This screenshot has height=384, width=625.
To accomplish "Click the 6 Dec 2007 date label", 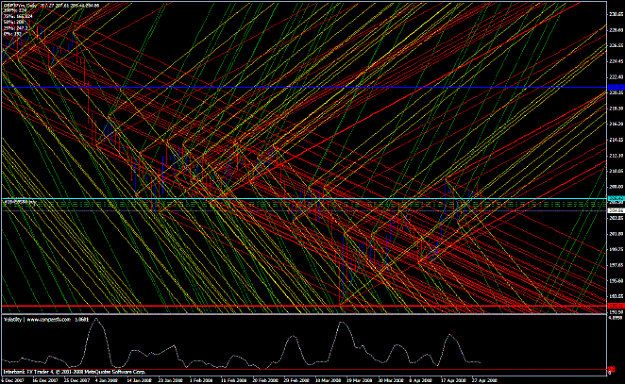I will click(x=13, y=380).
